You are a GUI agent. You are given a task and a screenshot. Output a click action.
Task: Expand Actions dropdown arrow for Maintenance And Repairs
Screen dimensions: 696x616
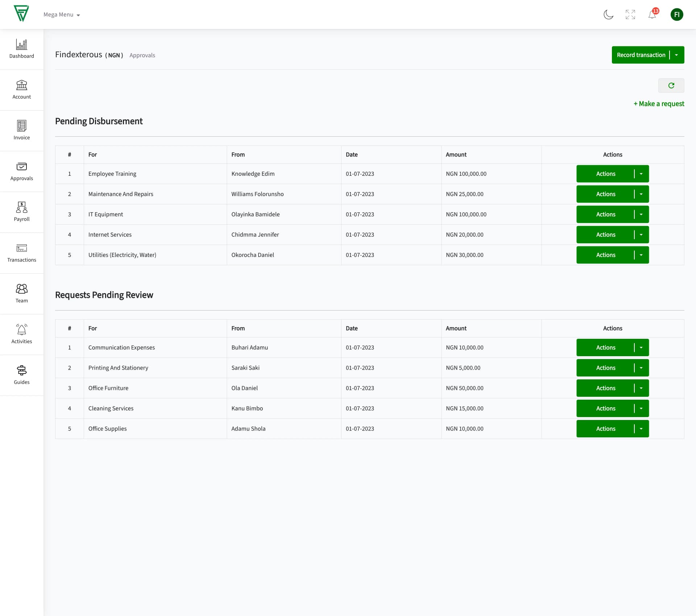click(641, 194)
